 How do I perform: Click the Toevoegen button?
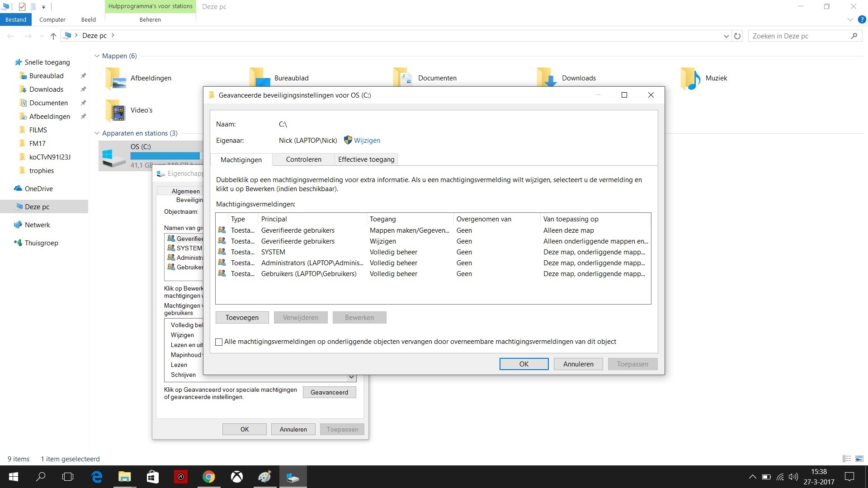pos(242,318)
